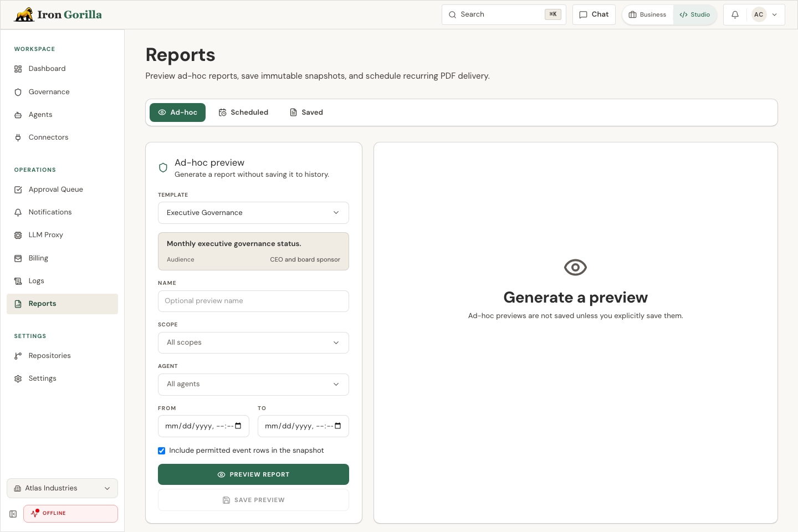
Task: Click the Reports document icon in sidebar
Action: (x=18, y=304)
